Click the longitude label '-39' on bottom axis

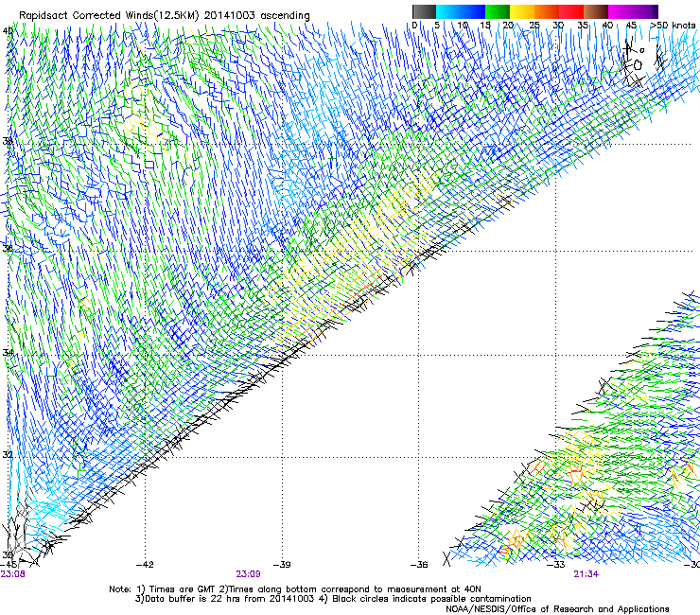click(x=282, y=565)
